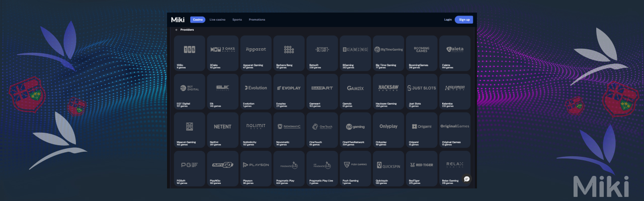644x201 pixels.
Task: Open the Sports menu item
Action: point(237,20)
